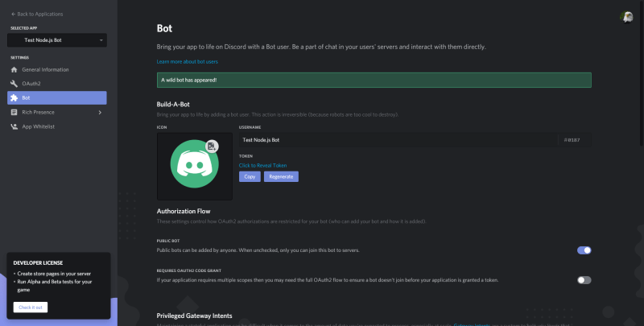The width and height of the screenshot is (644, 326).
Task: Open Learn more about bot users link
Action: tap(188, 62)
